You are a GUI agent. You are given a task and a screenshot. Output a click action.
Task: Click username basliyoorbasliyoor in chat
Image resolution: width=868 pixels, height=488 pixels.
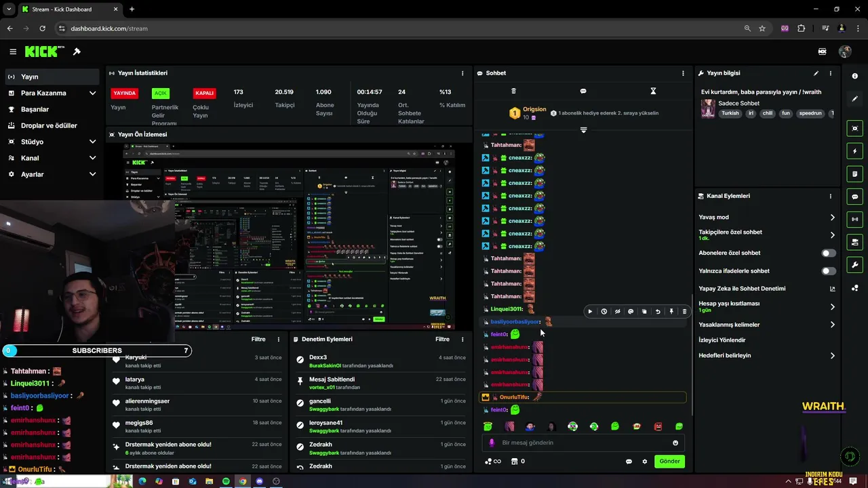pyautogui.click(x=515, y=322)
